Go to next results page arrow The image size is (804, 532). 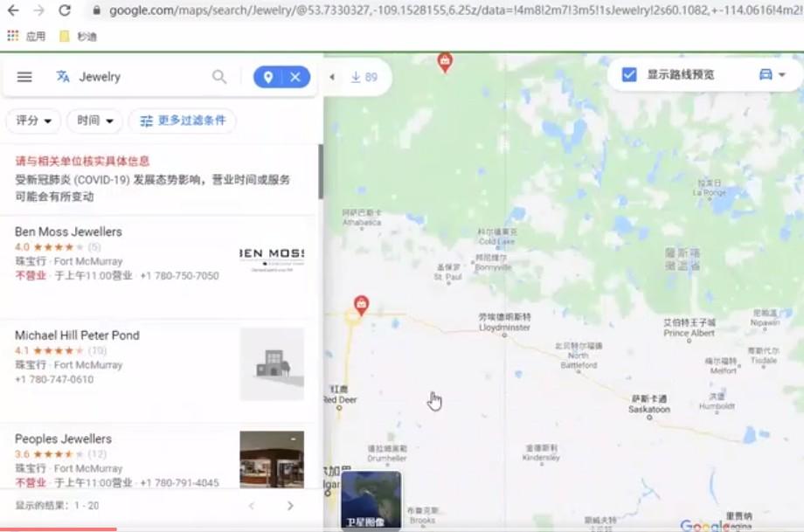pyautogui.click(x=290, y=506)
